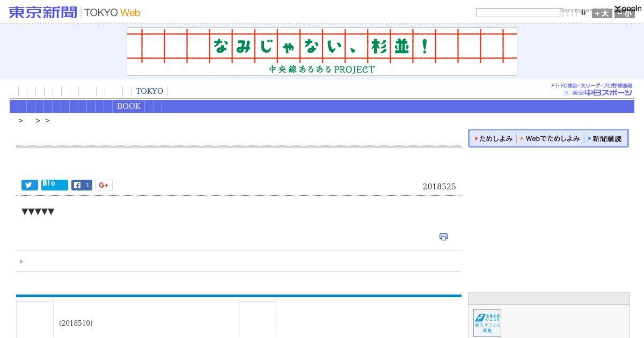The height and width of the screenshot is (338, 644).
Task: Focus the search input field at top
Action: pos(518,12)
